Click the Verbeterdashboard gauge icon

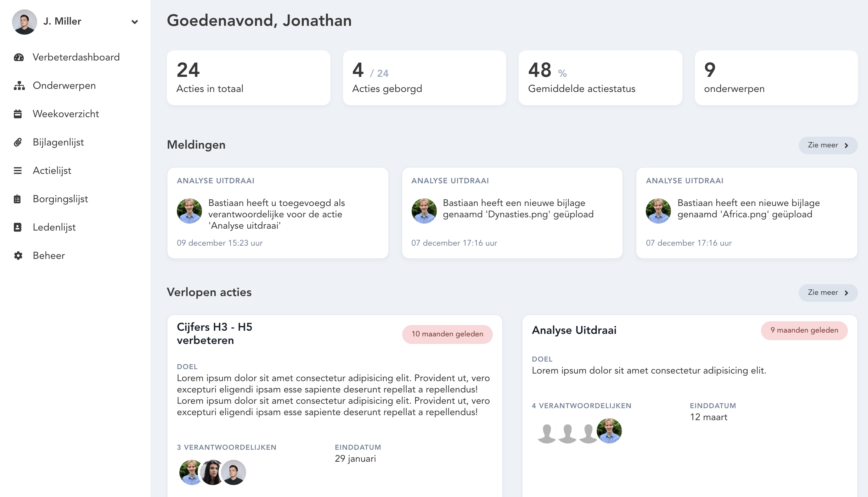(x=19, y=57)
